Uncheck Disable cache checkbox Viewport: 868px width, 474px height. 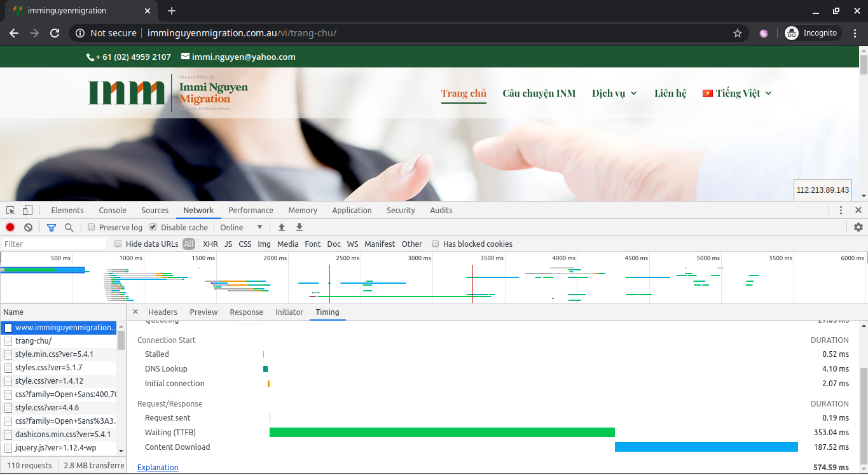pyautogui.click(x=153, y=227)
